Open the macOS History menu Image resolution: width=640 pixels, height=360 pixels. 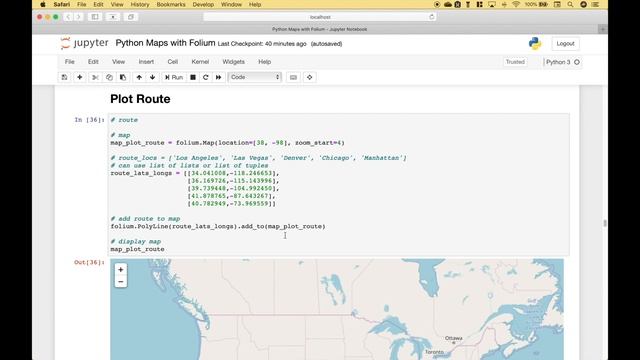(x=140, y=4)
